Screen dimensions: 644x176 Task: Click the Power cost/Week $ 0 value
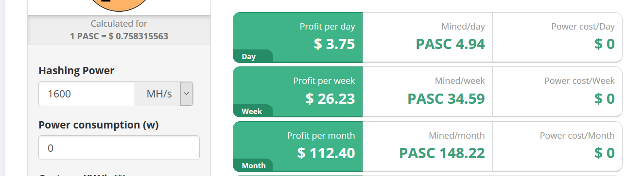click(x=605, y=98)
